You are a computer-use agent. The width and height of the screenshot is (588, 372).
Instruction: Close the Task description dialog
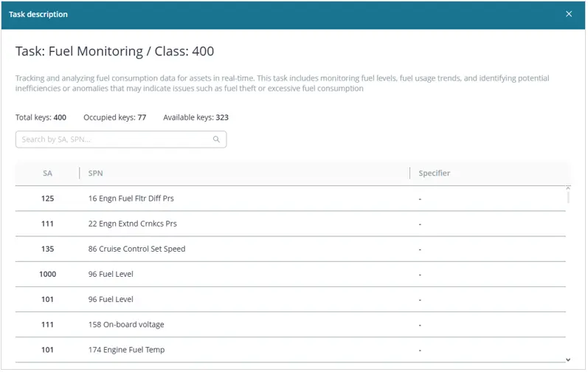click(x=568, y=14)
